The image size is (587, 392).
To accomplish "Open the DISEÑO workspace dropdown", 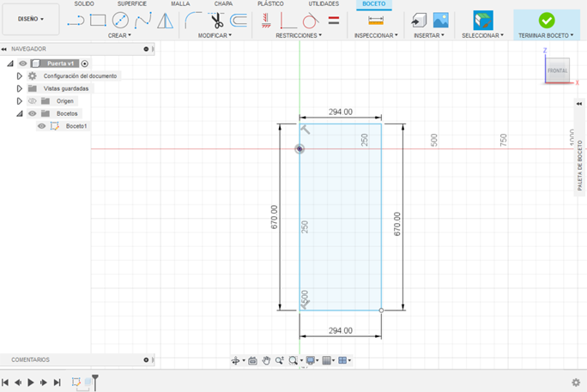I will pos(31,19).
